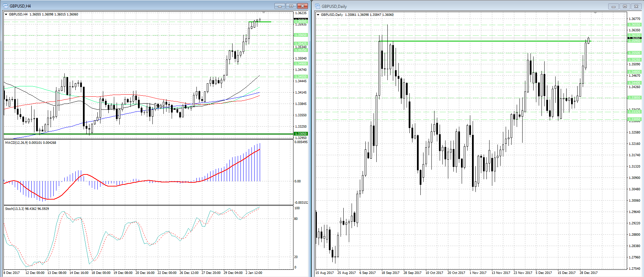The width and height of the screenshot is (644, 277).
Task: Open the arrow menu beside GBPUSD,Daily label
Action: click(318, 15)
